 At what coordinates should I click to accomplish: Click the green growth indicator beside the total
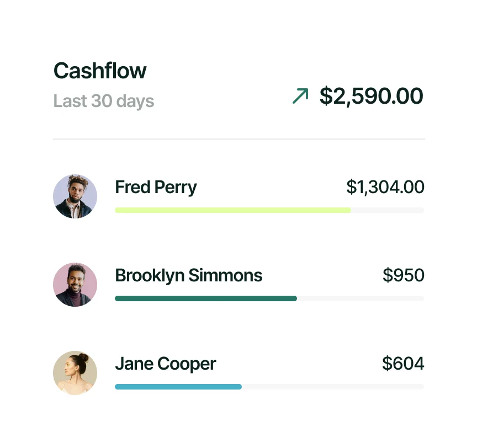(x=300, y=95)
